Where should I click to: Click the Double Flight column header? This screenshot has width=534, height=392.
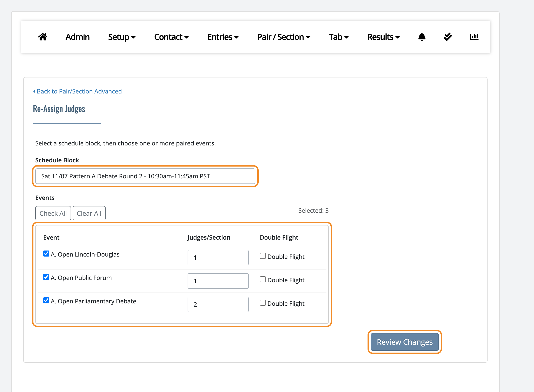pyautogui.click(x=279, y=237)
